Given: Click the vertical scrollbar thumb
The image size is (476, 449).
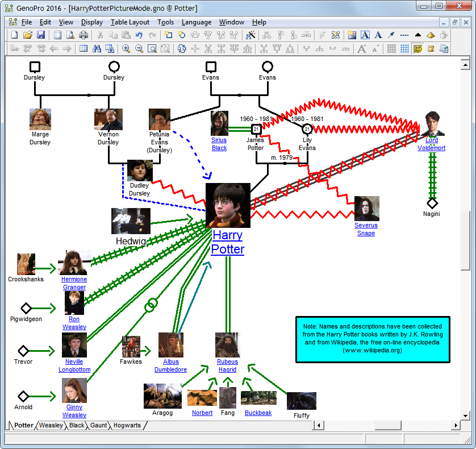Looking at the screenshot, I should [x=465, y=240].
